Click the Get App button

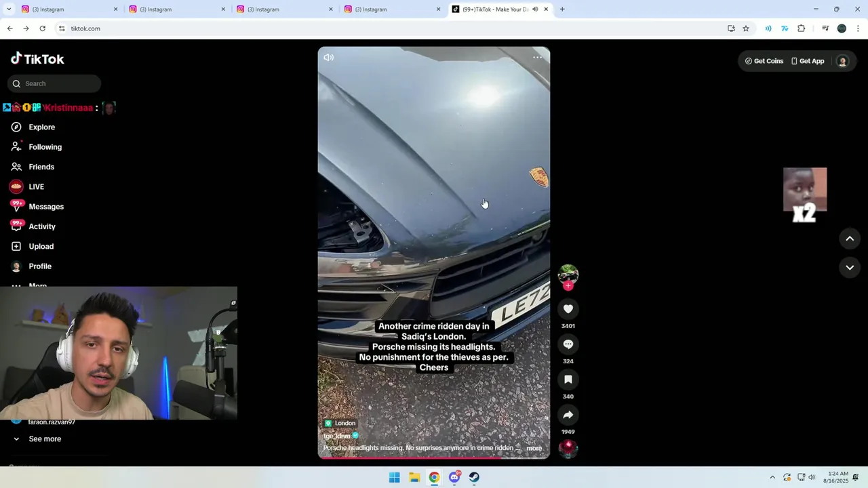tap(808, 61)
